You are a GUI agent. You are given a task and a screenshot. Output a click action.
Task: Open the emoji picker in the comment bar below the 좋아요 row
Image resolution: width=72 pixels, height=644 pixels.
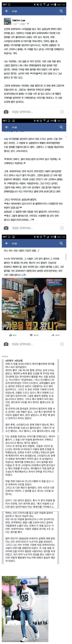pyautogui.click(x=62, y=344)
